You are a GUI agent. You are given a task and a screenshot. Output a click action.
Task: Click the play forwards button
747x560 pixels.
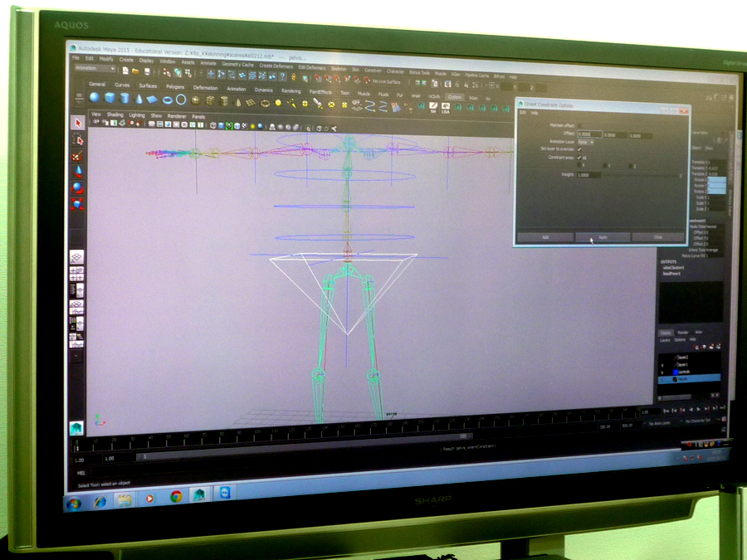[700, 409]
